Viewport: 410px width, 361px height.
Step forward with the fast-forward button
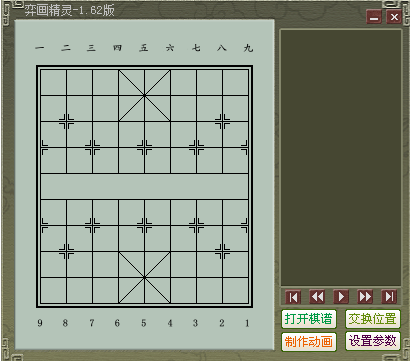pyautogui.click(x=365, y=296)
